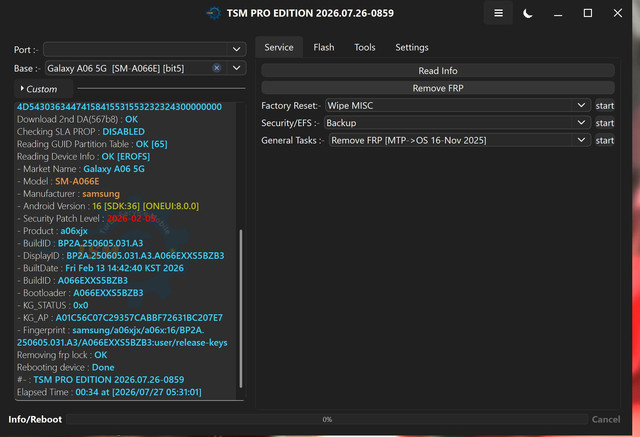Click the Removing frp lock OK line
This screenshot has height=437, width=640.
tap(62, 355)
